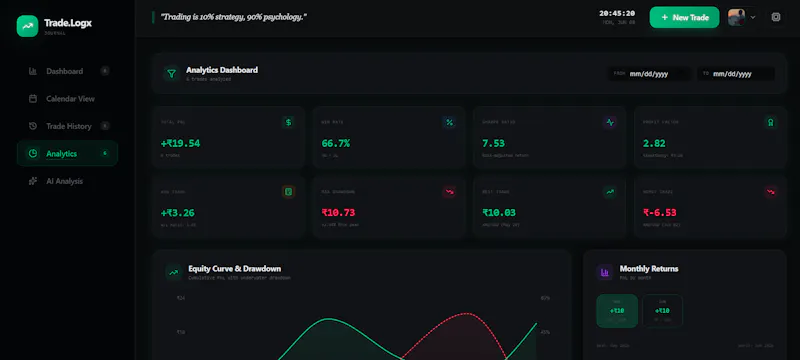Viewport: 800px width, 360px height.
Task: Click the 7.53 Sharpe ratio value
Action: coord(493,143)
